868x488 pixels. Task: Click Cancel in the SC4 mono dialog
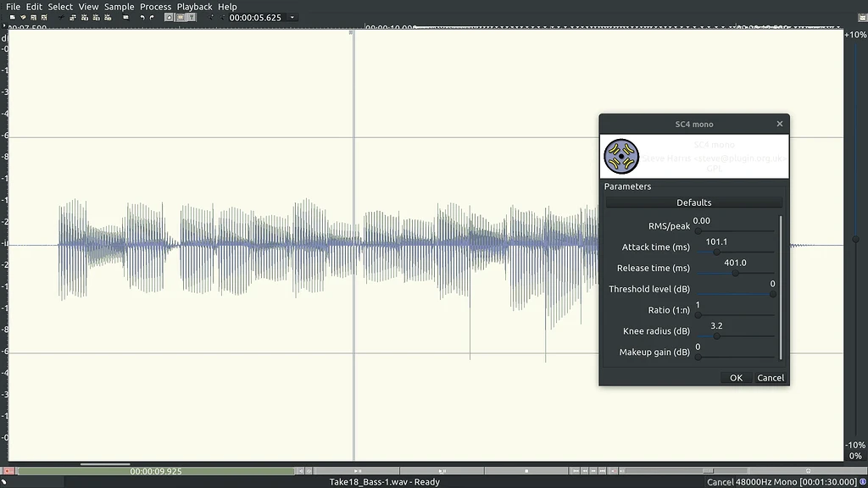(x=771, y=378)
